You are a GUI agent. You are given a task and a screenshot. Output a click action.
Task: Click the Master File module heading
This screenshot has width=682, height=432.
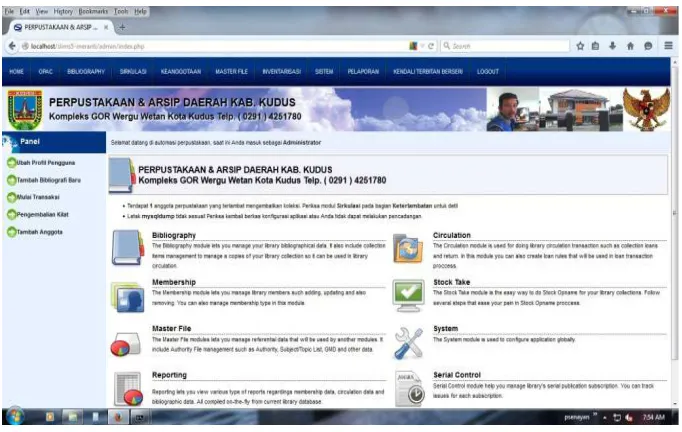click(x=171, y=328)
